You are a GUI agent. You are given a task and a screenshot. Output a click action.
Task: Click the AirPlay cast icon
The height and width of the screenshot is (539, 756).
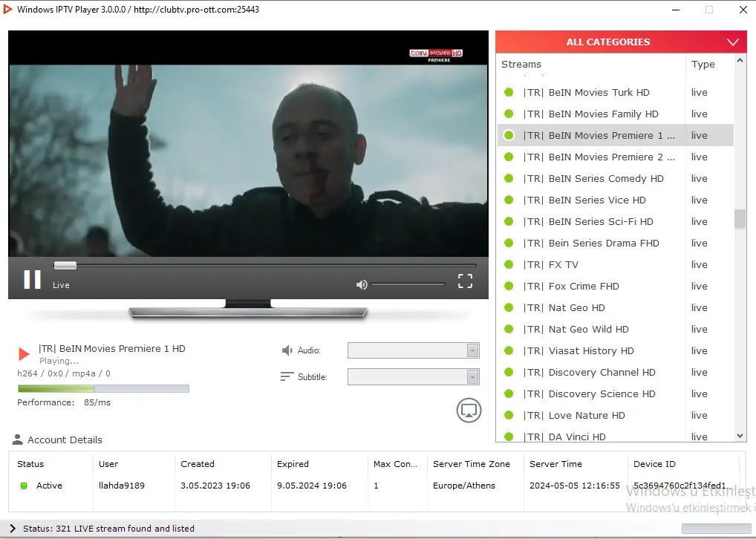point(469,411)
